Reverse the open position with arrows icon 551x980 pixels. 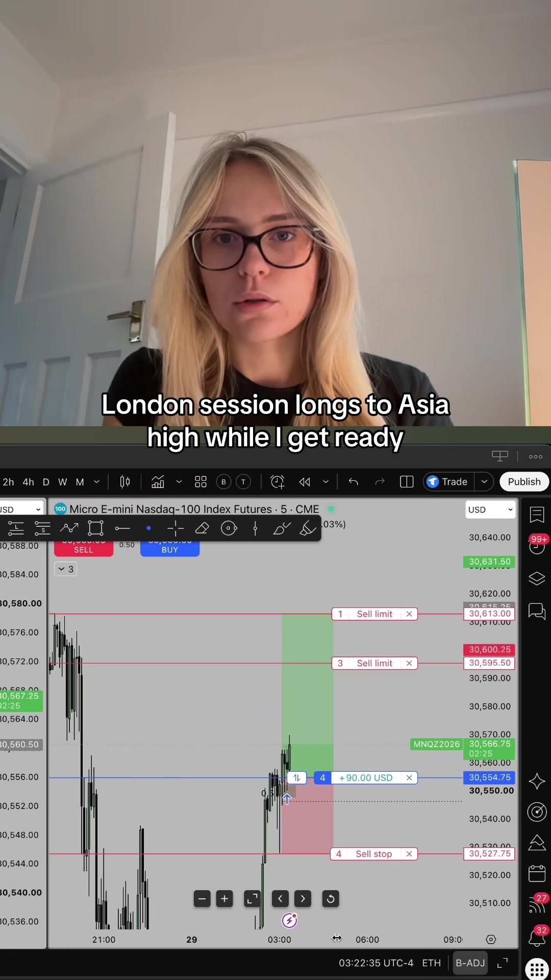[296, 778]
